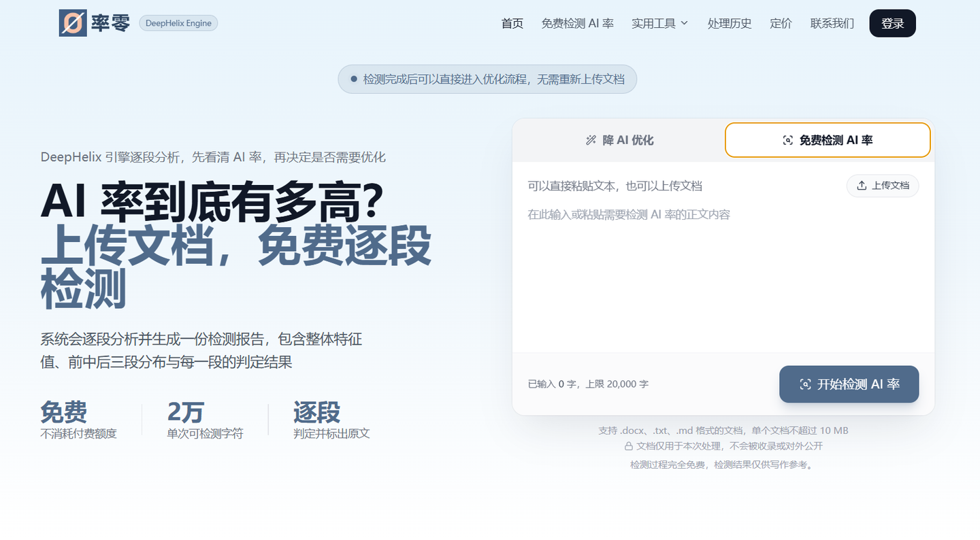Click the 'AI 率到底有多高?' headline

(212, 201)
